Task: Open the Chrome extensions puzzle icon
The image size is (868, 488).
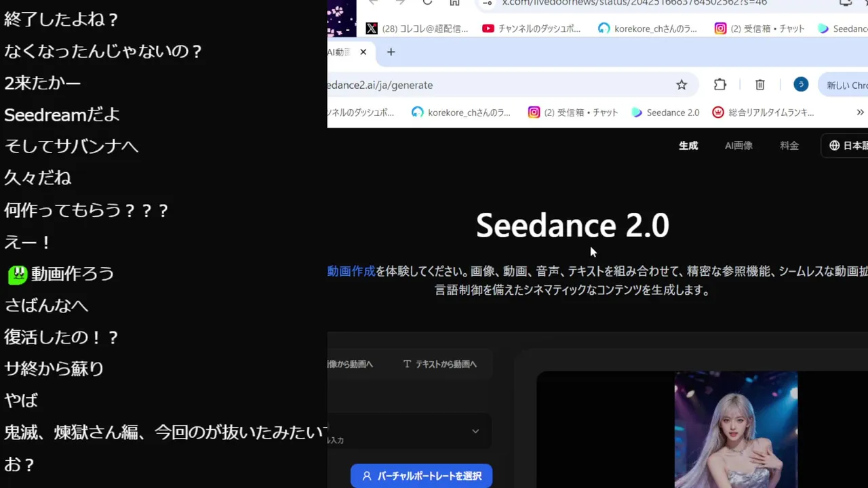Action: click(720, 85)
